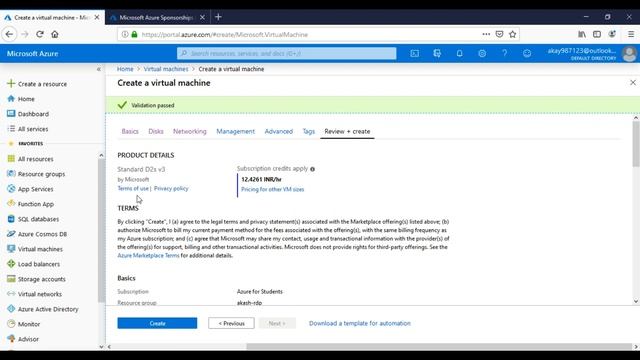Open App Services
The height and width of the screenshot is (360, 640).
tap(31, 189)
